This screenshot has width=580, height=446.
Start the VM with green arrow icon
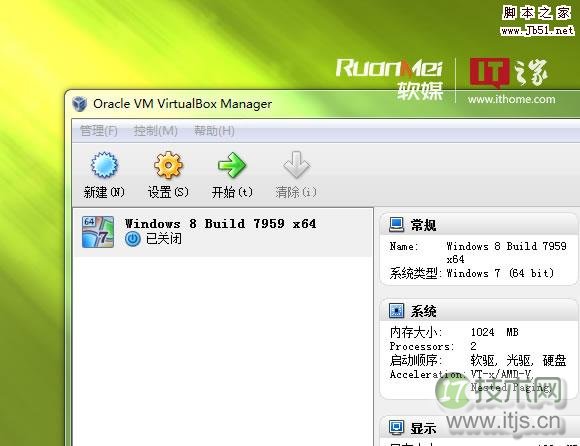coord(232,165)
